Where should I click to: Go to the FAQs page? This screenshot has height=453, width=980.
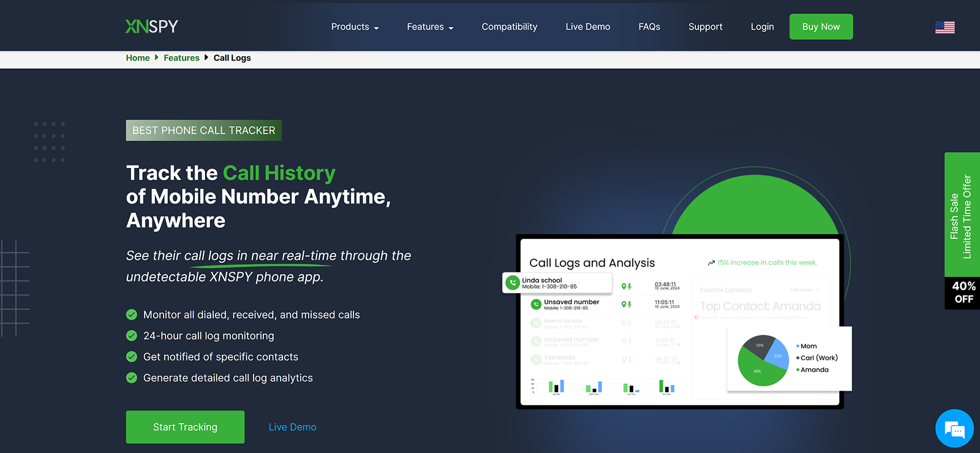649,27
